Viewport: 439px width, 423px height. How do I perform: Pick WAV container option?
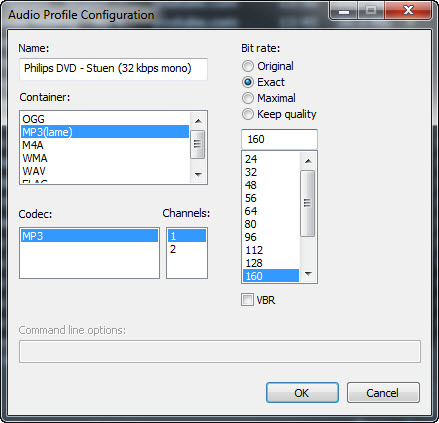tap(105, 171)
